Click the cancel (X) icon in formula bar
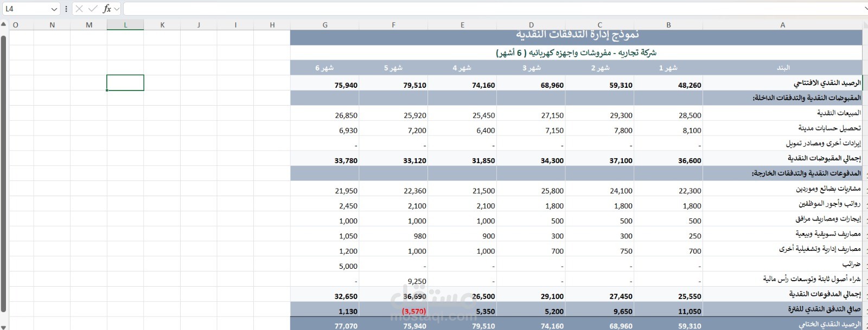The height and width of the screenshot is (330, 868). coord(79,9)
